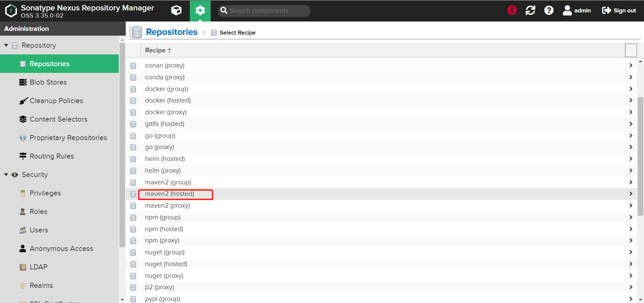Open Administration gear icon in header
The image size is (644, 303).
point(200,10)
